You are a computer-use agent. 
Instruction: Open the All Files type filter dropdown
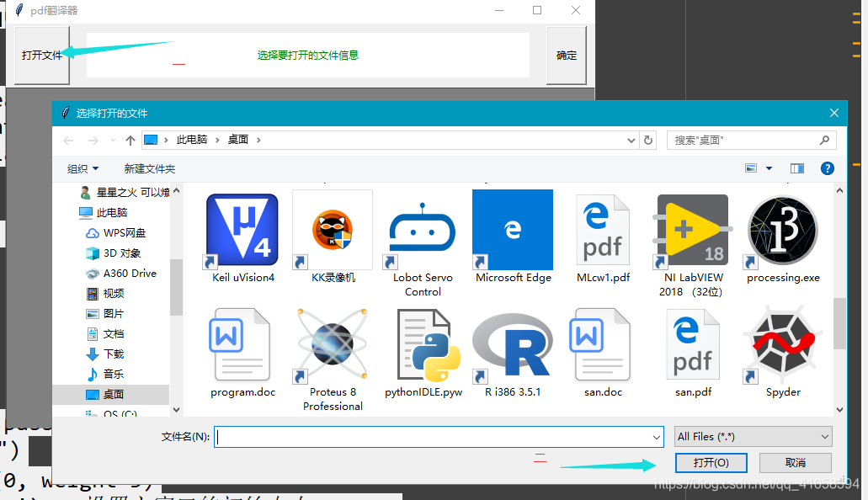point(753,437)
